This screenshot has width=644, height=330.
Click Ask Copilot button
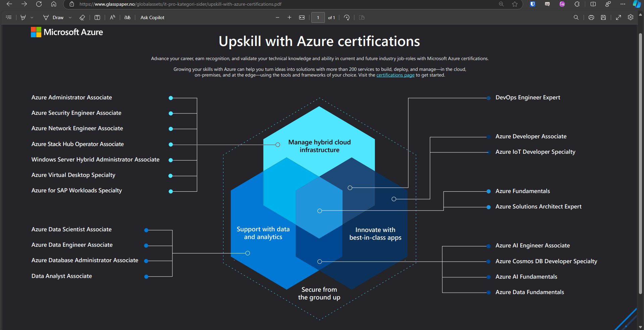pos(152,17)
